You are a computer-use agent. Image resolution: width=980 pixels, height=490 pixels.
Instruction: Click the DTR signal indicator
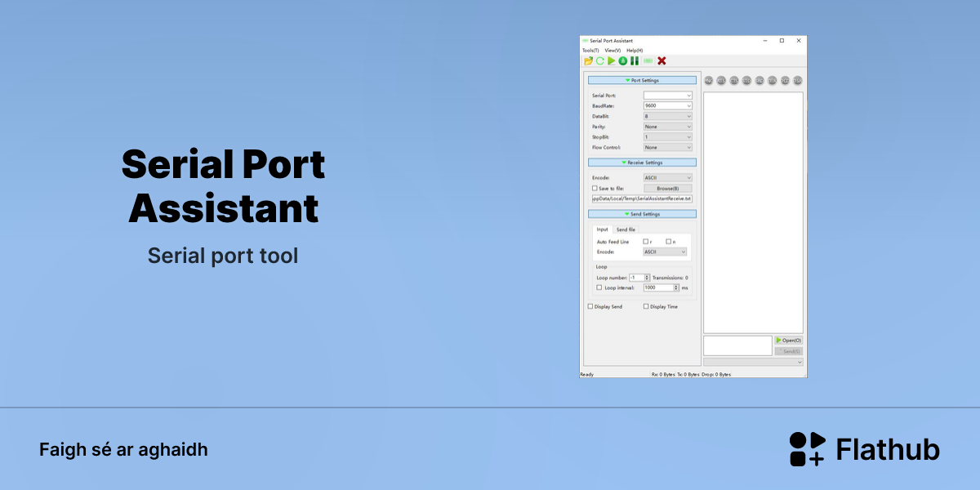(x=772, y=81)
